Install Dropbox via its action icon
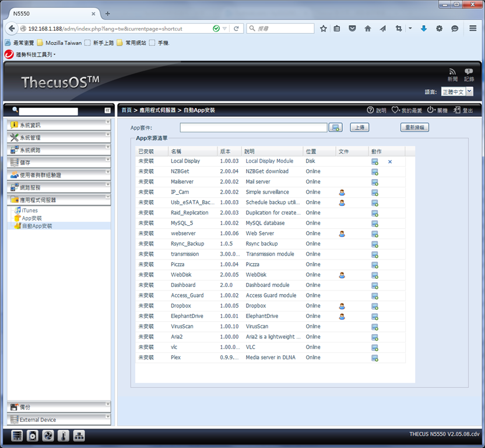 [x=375, y=306]
